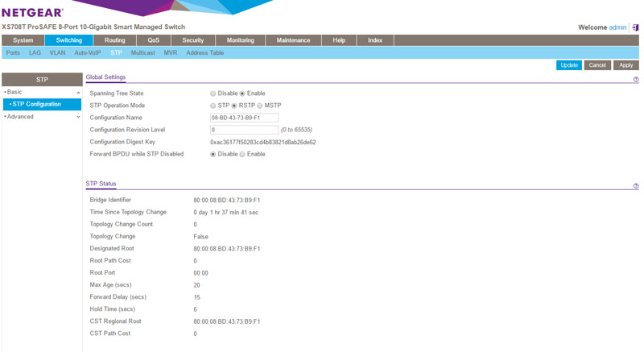Click the Topology Change value False
The width and height of the screenshot is (644, 352).
coord(200,237)
